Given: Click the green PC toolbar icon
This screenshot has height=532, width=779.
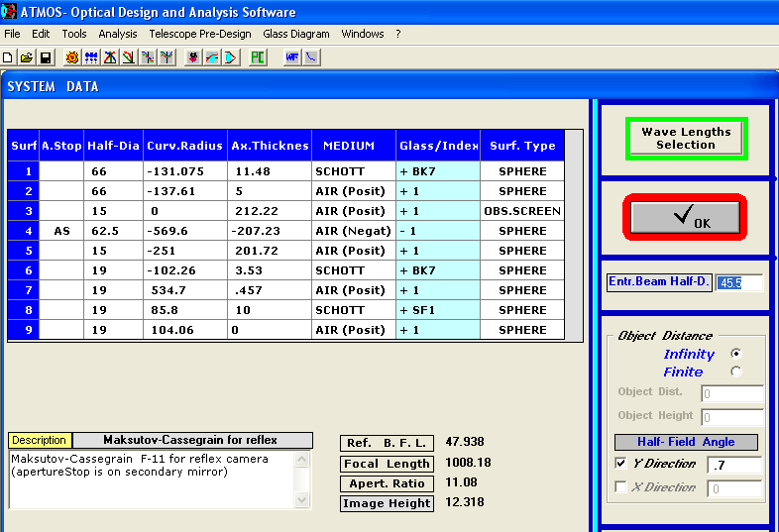Looking at the screenshot, I should pyautogui.click(x=258, y=57).
